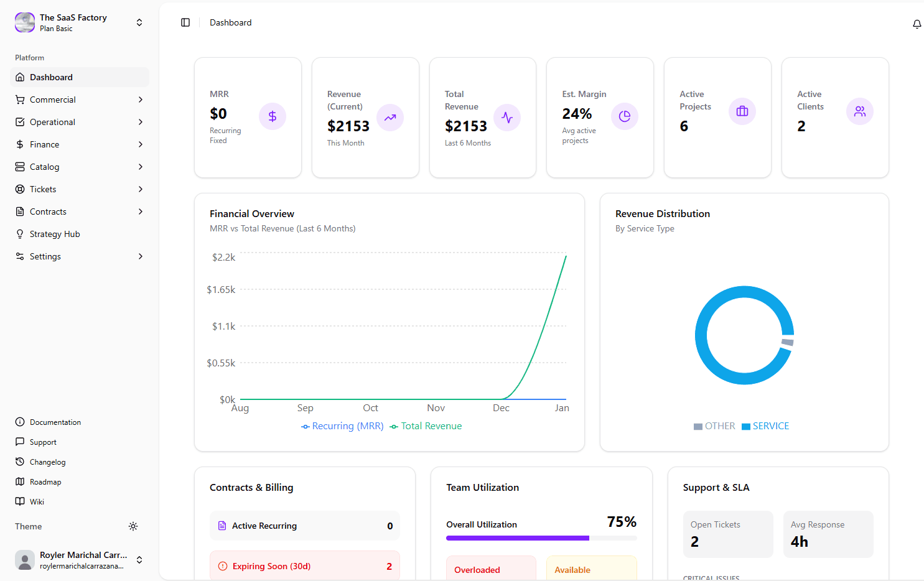Click the Total Revenue activity pulse icon

507,118
